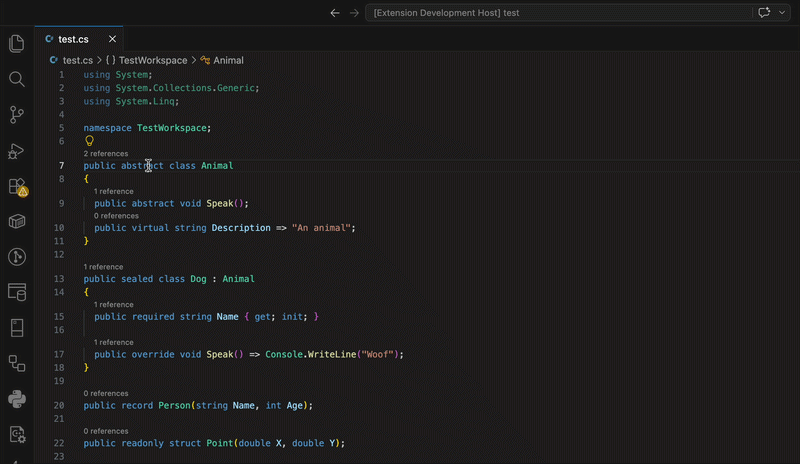
Task: Click line number 20 in the gutter
Action: 59,405
